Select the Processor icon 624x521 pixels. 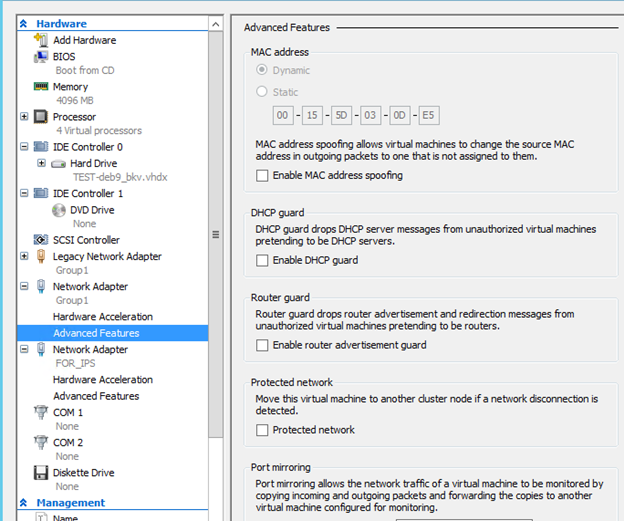[x=41, y=117]
